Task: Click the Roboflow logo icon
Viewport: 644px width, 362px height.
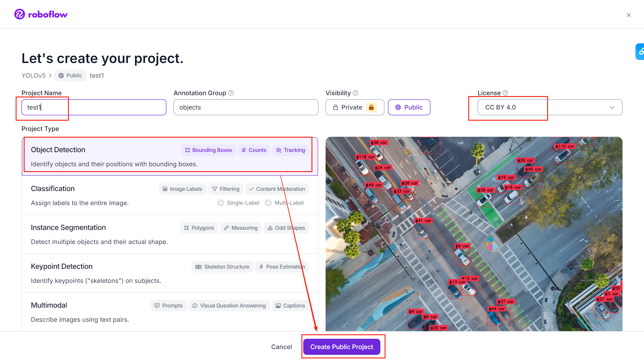Action: click(x=19, y=14)
